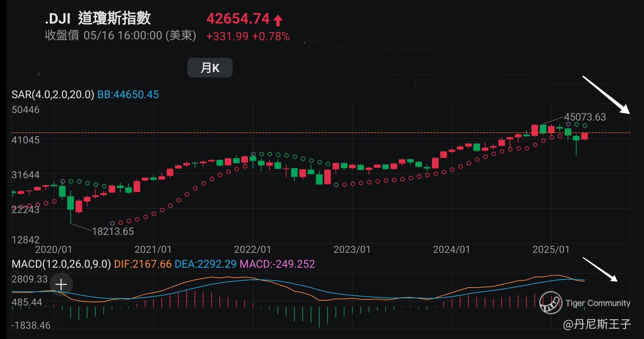Click the 45073.63 high price label

click(x=585, y=117)
